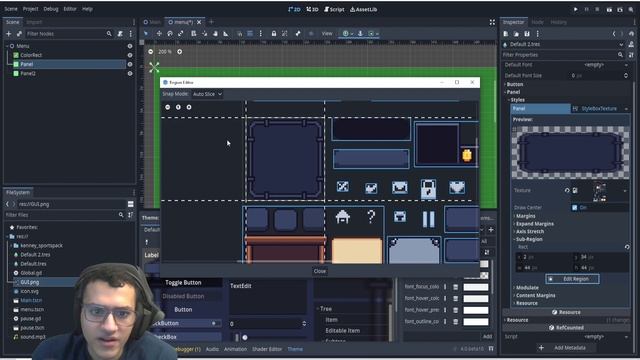Open the View menu button in the viewport toolbar

pos(327,33)
